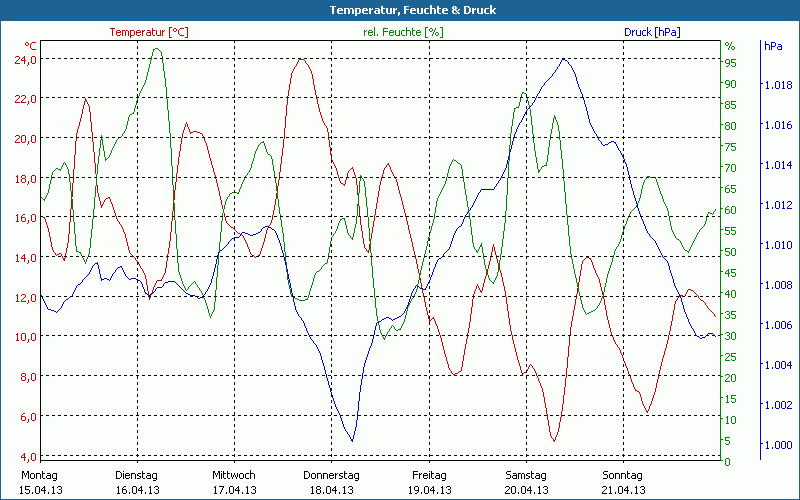Click the '18,0' temperature axis value
The image size is (800, 500).
tap(26, 179)
